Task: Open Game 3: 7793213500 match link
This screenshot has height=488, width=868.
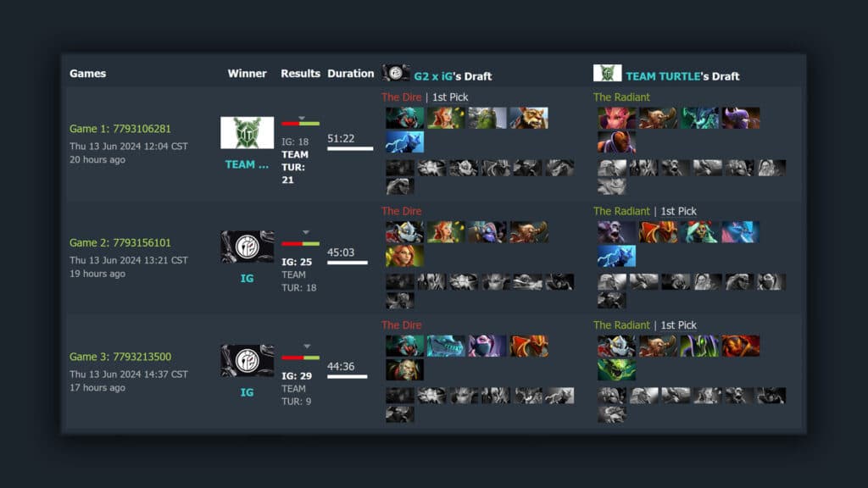Action: click(120, 357)
